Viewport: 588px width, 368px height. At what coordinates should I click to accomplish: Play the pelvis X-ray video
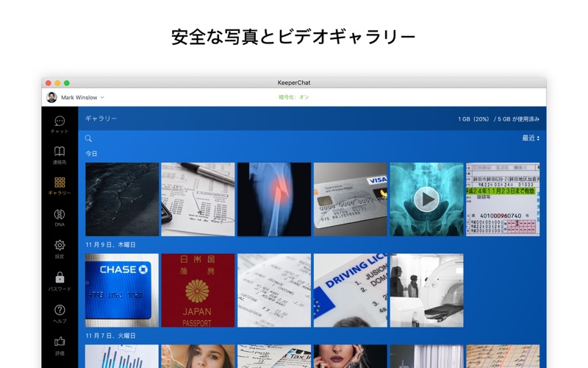pos(427,199)
